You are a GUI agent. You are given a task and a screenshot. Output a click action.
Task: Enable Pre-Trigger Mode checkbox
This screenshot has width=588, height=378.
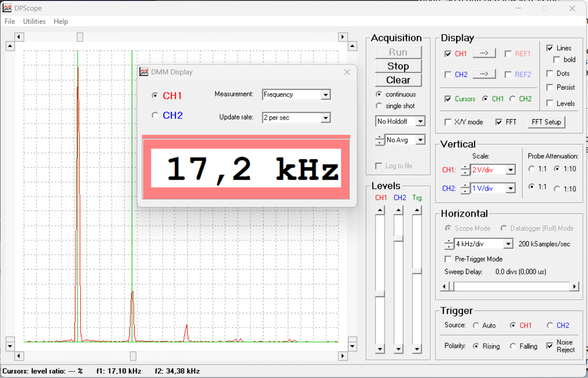point(448,259)
